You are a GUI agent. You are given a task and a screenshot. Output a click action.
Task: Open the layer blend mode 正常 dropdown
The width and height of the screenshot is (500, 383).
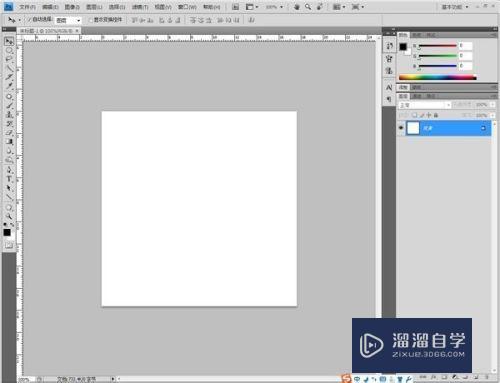pos(425,105)
